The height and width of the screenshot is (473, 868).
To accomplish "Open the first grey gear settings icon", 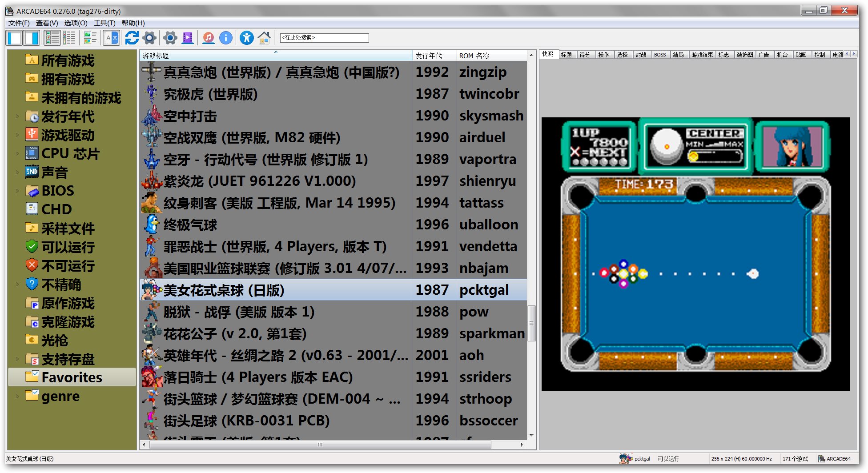I will tap(150, 38).
